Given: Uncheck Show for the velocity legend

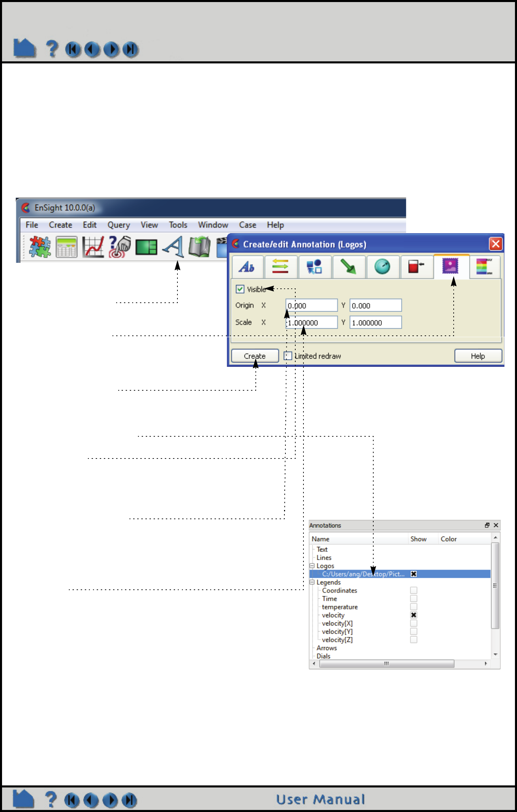Looking at the screenshot, I should click(x=414, y=615).
